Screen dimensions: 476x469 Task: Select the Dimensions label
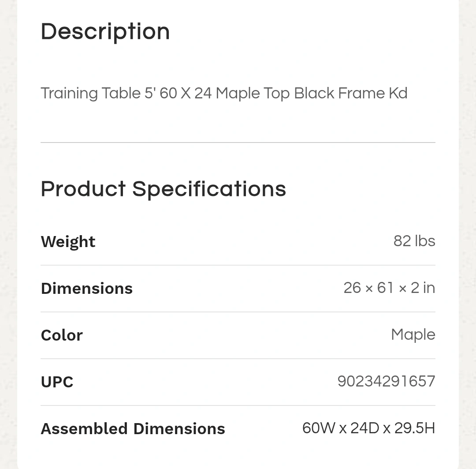[x=86, y=289]
